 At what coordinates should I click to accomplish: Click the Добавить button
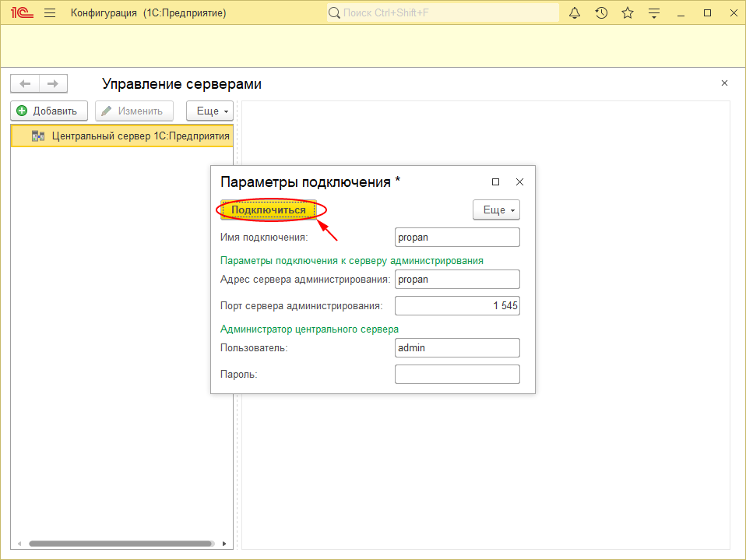pos(48,111)
